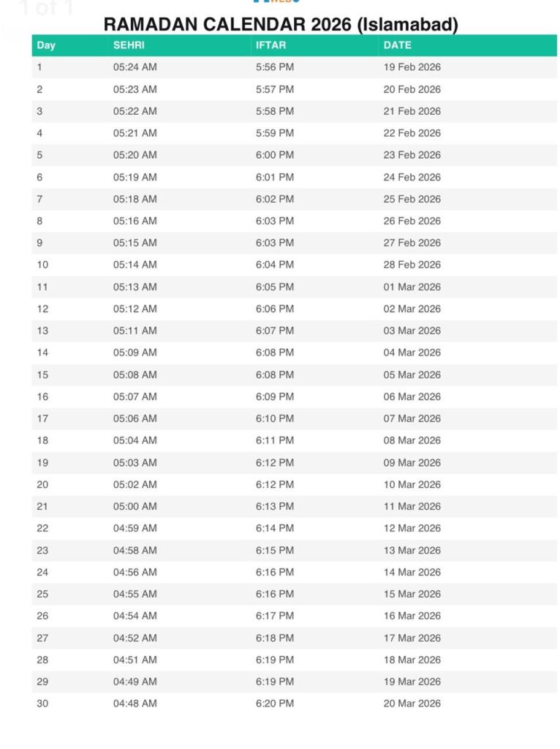Click the DATE column header
This screenshot has height=749, width=560.
tap(397, 45)
